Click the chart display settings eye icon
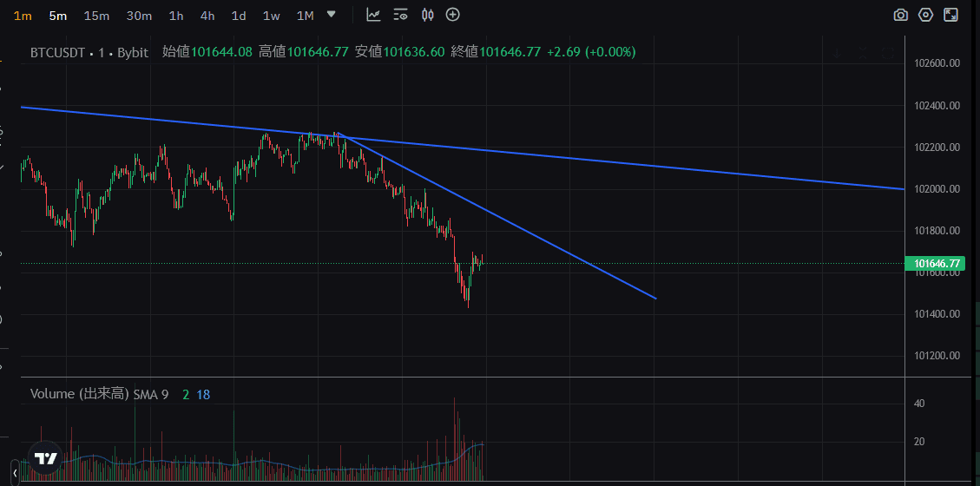The image size is (980, 486). point(400,15)
